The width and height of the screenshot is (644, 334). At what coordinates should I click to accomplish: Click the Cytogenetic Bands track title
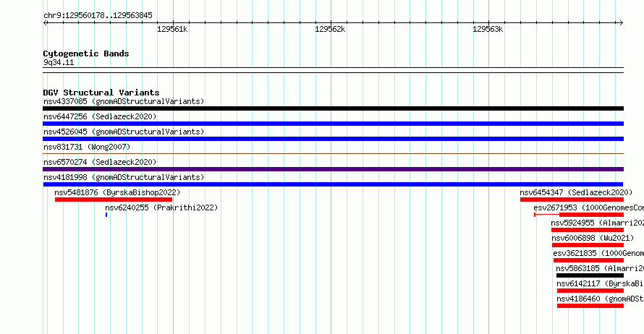(x=86, y=53)
